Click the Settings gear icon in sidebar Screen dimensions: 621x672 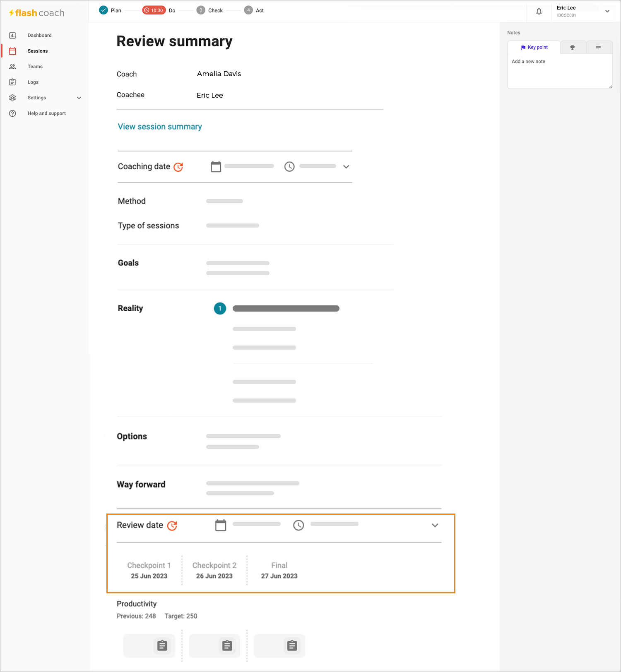pyautogui.click(x=12, y=98)
